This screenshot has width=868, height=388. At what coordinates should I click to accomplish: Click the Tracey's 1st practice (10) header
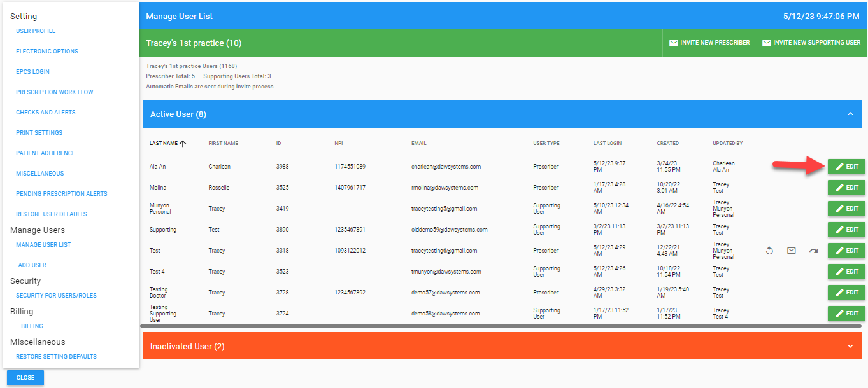[194, 43]
